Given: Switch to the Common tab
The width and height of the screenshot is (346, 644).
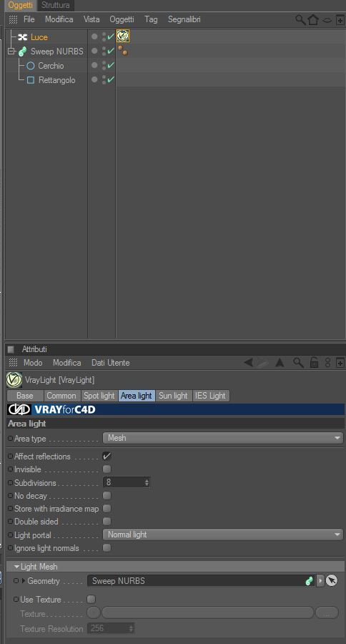Looking at the screenshot, I should coord(61,396).
